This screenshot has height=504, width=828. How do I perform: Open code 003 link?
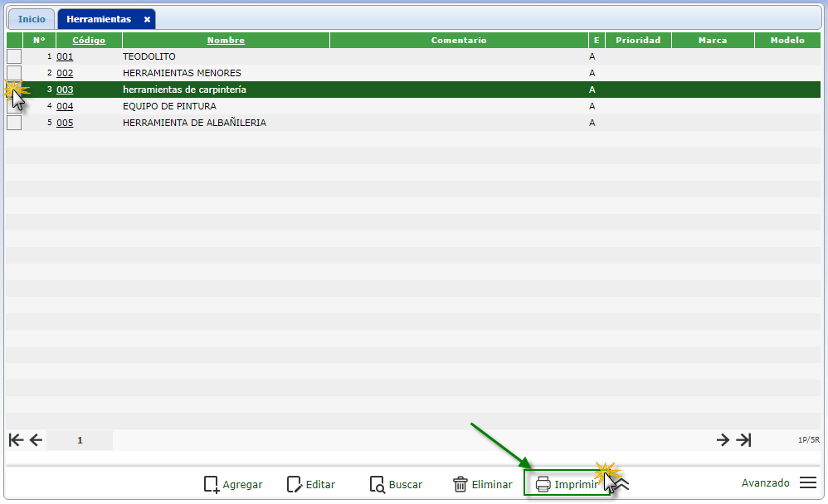click(65, 90)
